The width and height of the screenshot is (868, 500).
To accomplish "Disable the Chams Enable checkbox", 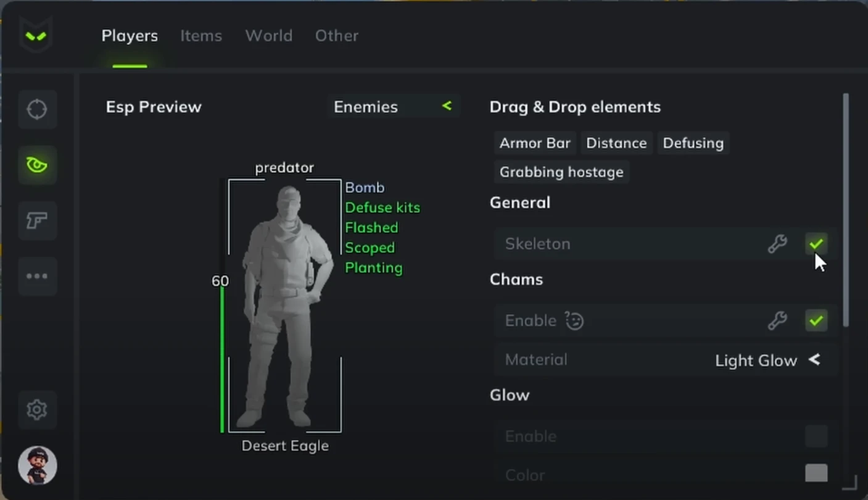I will coord(816,320).
